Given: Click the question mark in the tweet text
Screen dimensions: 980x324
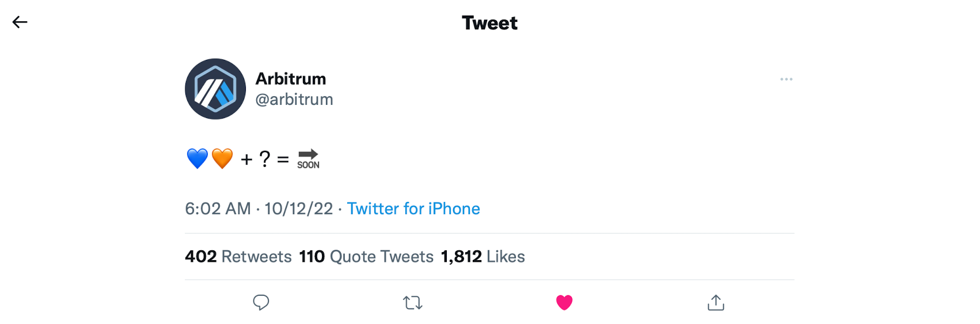Looking at the screenshot, I should pyautogui.click(x=265, y=159).
